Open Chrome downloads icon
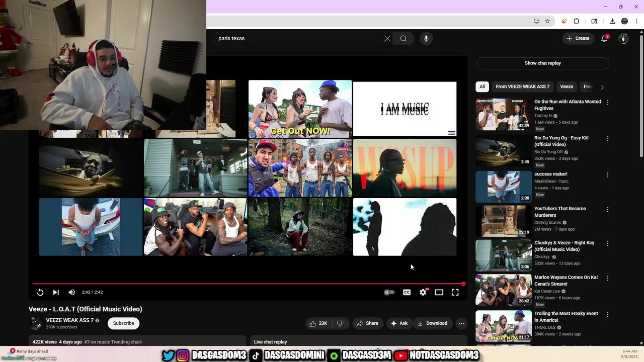 pos(612,21)
